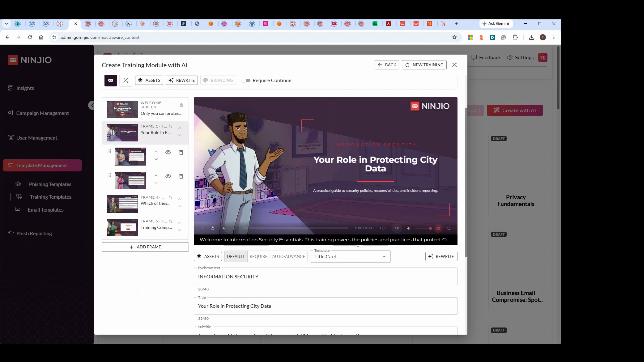Replay the preview using restart icon

click(213, 228)
